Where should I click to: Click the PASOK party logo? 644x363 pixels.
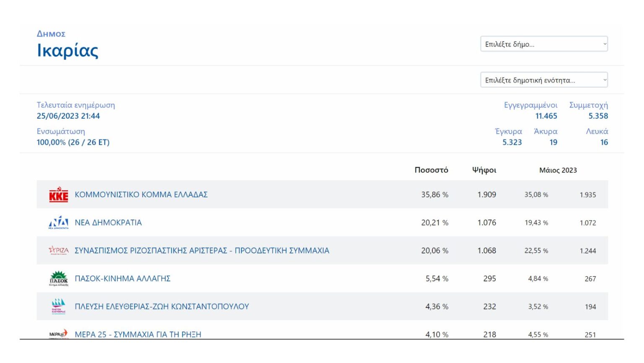pyautogui.click(x=59, y=279)
